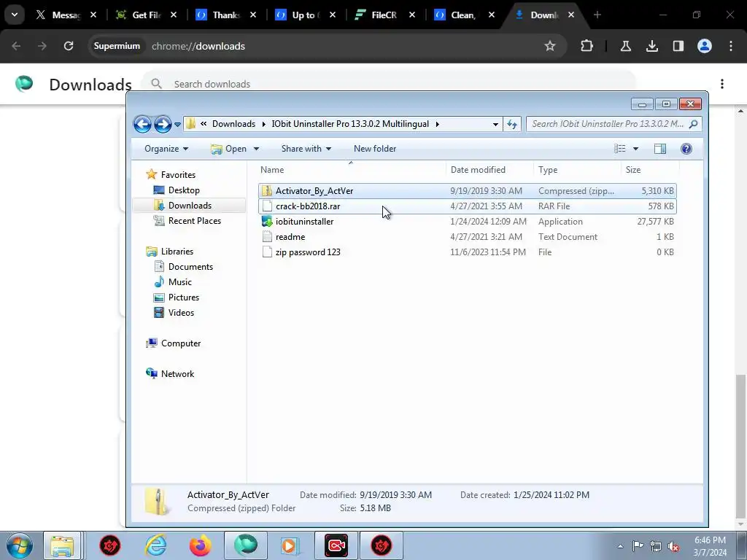Change the view with view icon
The image size is (747, 560).
pyautogui.click(x=620, y=149)
